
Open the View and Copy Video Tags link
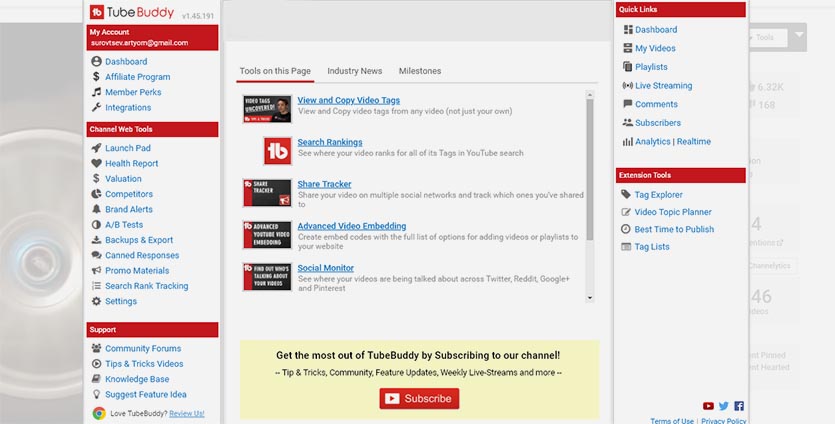(349, 100)
